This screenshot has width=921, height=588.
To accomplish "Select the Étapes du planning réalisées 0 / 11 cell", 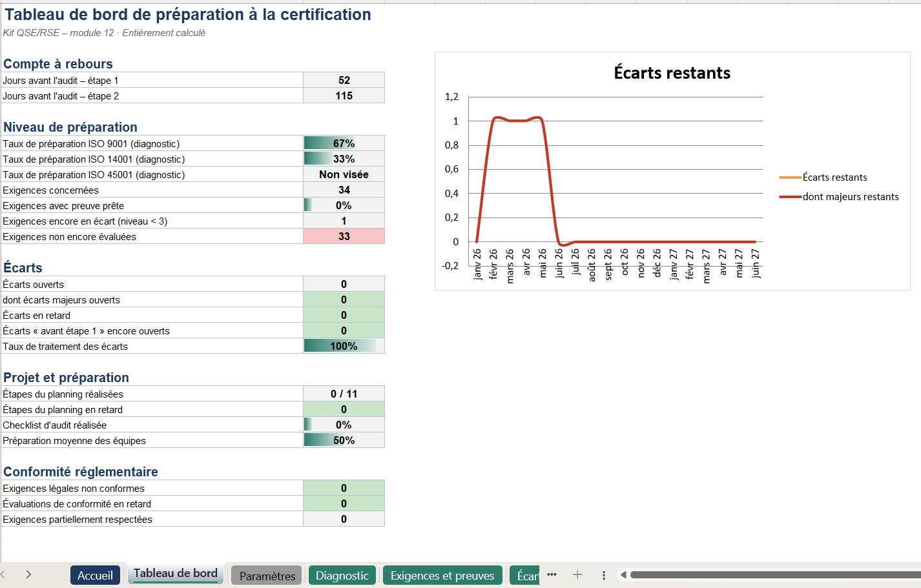I will tap(344, 394).
